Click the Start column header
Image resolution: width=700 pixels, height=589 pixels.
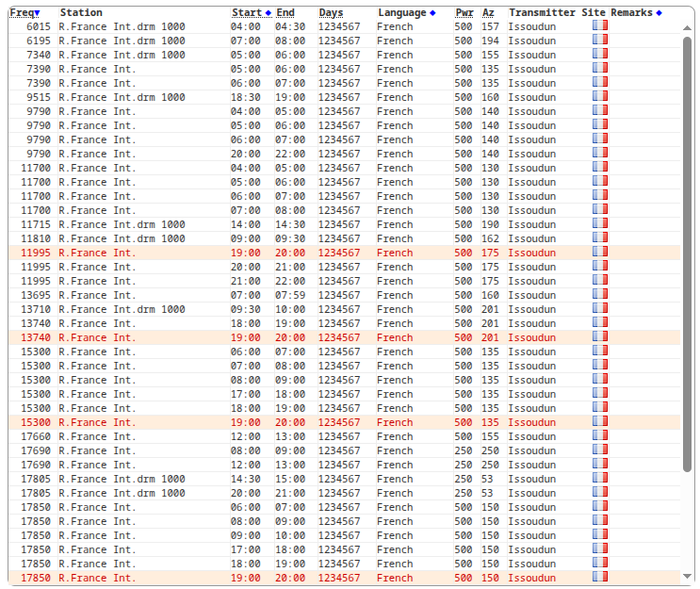247,12
